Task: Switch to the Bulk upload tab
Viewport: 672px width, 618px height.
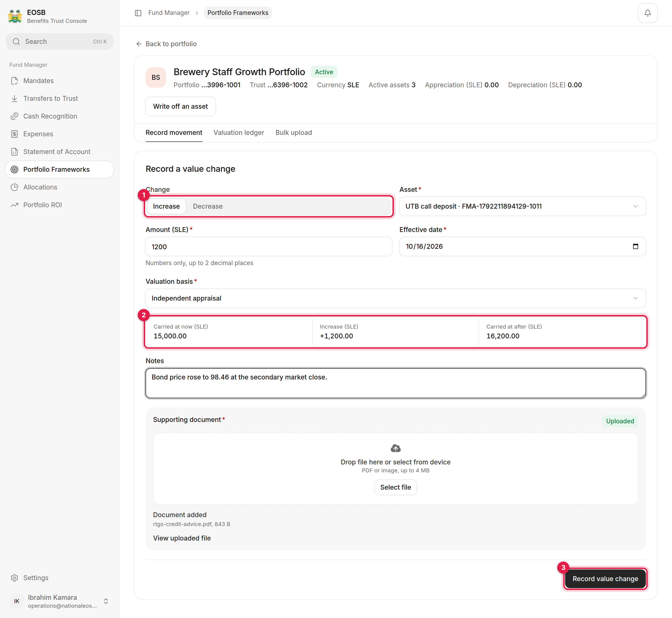Action: pyautogui.click(x=294, y=132)
